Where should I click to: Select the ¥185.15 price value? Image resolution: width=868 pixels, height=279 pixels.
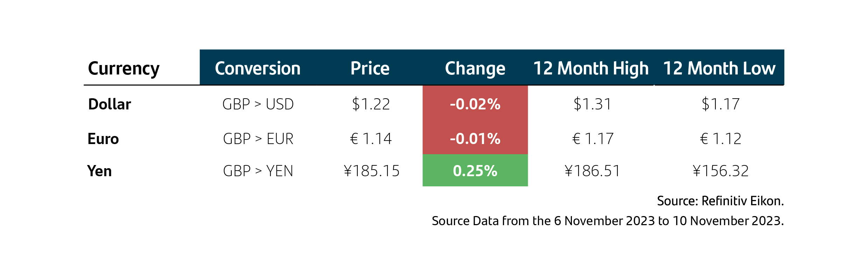[x=371, y=171]
